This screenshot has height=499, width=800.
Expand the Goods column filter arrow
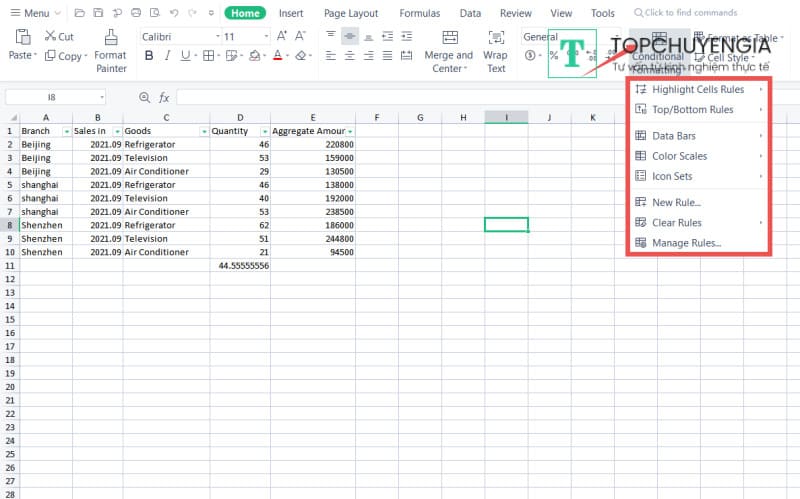coord(204,131)
